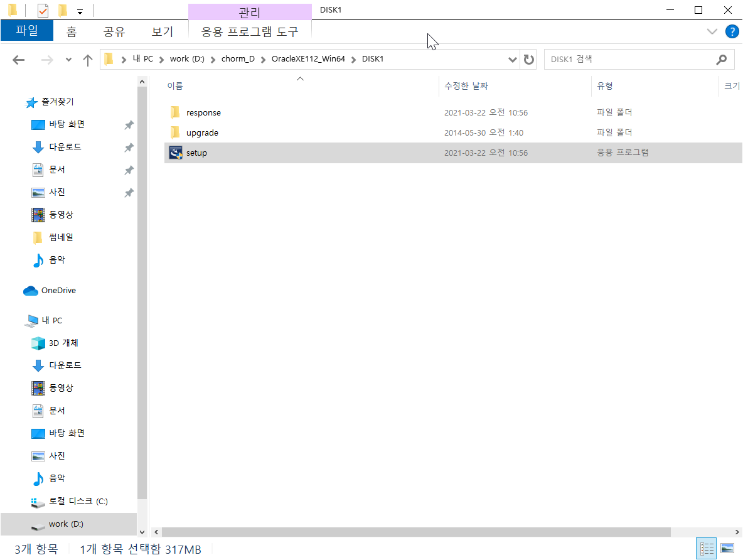Open Help with the question mark icon
This screenshot has height=560, width=743.
[732, 32]
